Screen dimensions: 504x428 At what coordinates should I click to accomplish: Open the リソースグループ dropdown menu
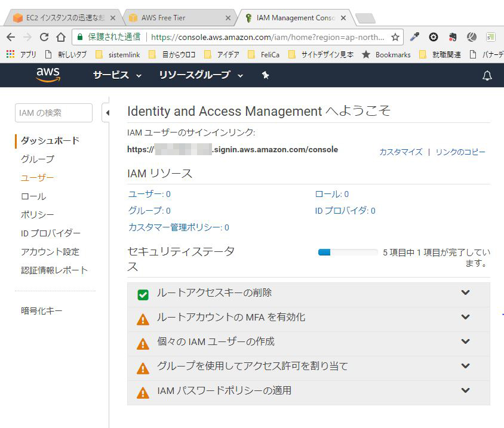tap(201, 75)
